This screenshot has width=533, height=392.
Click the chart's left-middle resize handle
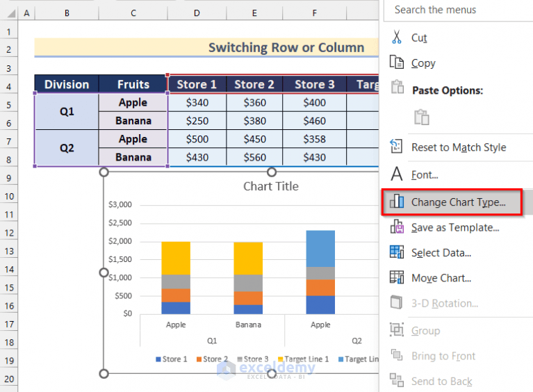(x=104, y=272)
